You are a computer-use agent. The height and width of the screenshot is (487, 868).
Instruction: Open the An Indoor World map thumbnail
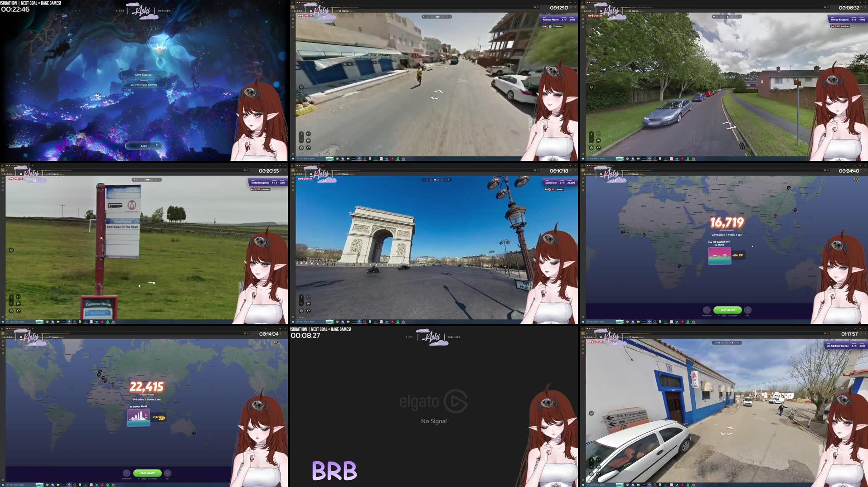[x=139, y=418]
